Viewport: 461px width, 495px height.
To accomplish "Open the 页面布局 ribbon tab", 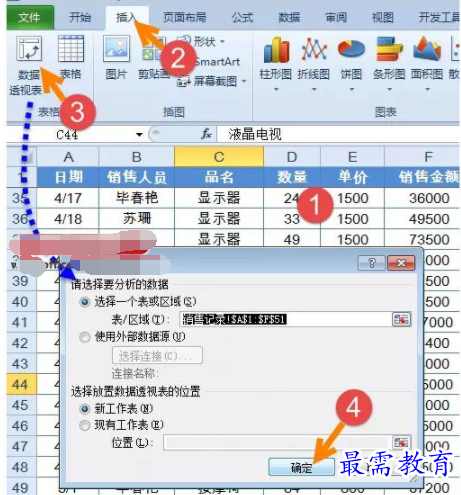I will point(184,17).
